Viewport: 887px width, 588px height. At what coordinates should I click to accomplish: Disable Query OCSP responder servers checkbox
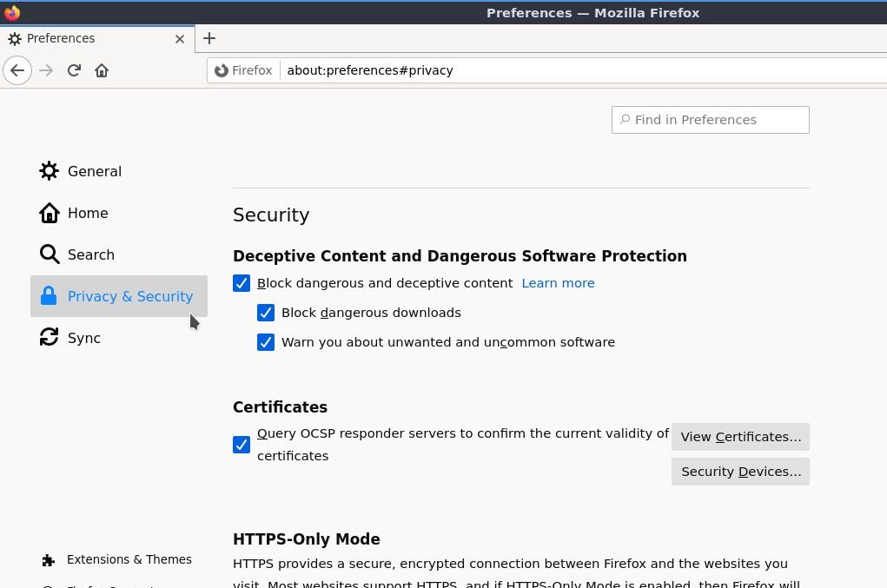[x=242, y=445]
